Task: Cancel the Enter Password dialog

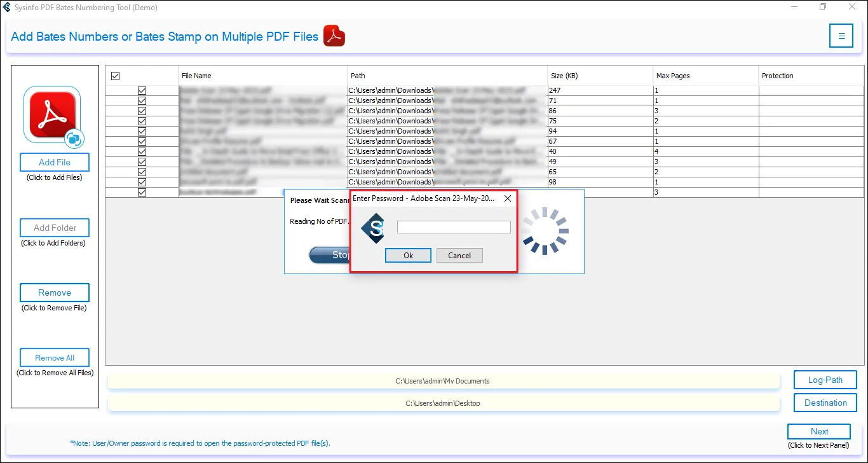Action: pos(459,255)
